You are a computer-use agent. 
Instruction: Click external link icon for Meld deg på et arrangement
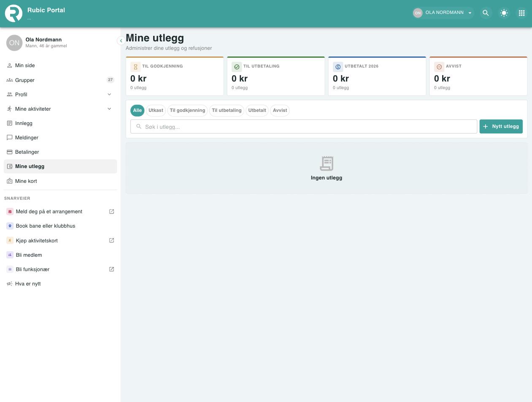tap(112, 212)
